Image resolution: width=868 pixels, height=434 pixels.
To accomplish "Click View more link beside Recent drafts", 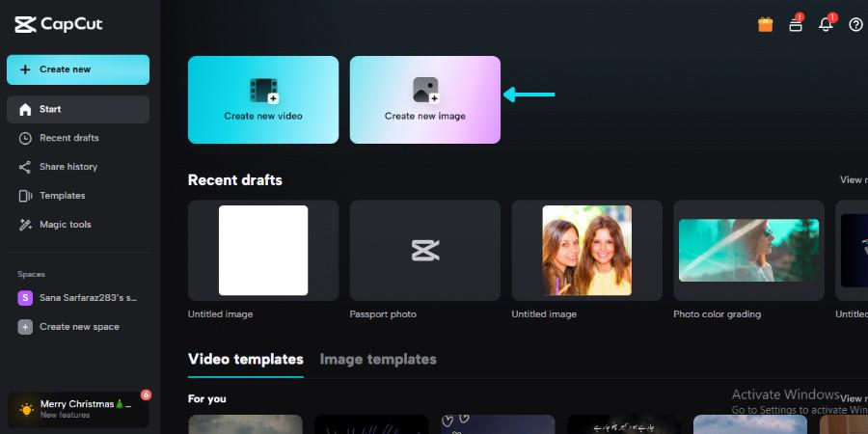I will (x=854, y=180).
